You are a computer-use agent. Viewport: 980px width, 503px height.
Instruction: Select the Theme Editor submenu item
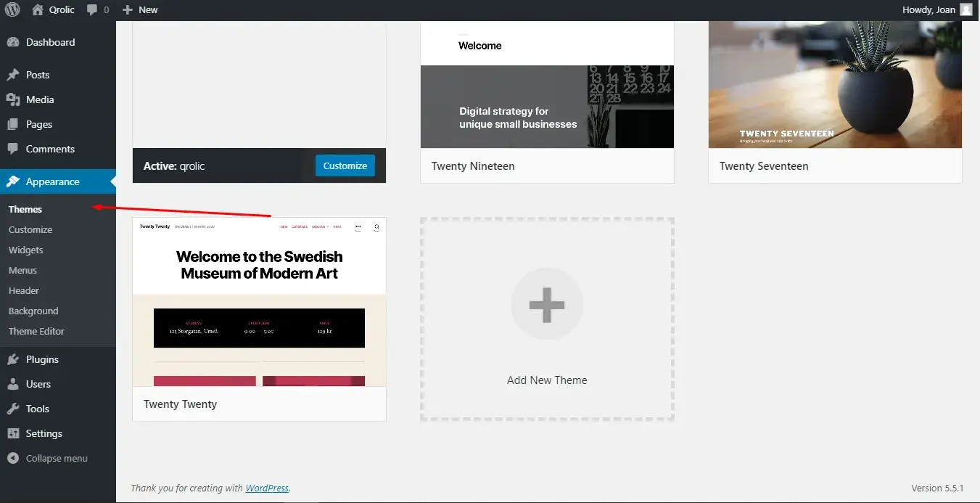pyautogui.click(x=36, y=331)
